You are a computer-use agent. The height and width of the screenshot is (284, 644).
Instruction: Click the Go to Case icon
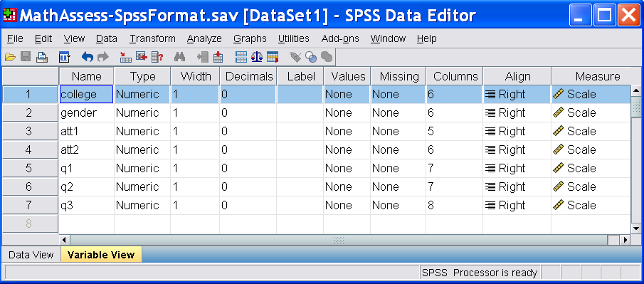click(125, 57)
